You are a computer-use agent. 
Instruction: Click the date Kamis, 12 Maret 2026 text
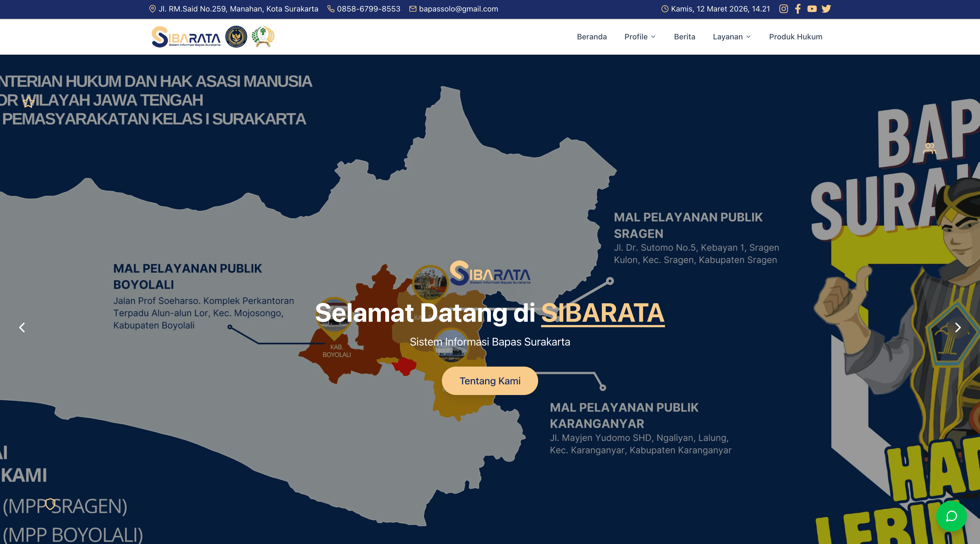click(x=720, y=9)
